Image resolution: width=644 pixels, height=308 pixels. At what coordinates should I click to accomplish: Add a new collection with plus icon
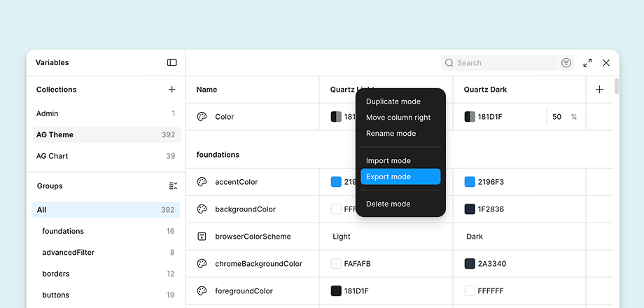(x=171, y=89)
